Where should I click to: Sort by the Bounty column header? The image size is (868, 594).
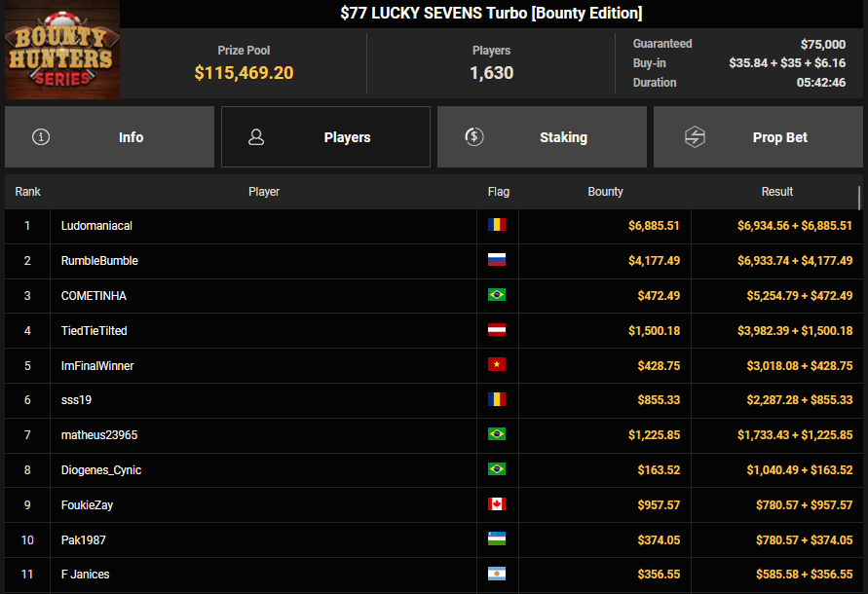[605, 192]
